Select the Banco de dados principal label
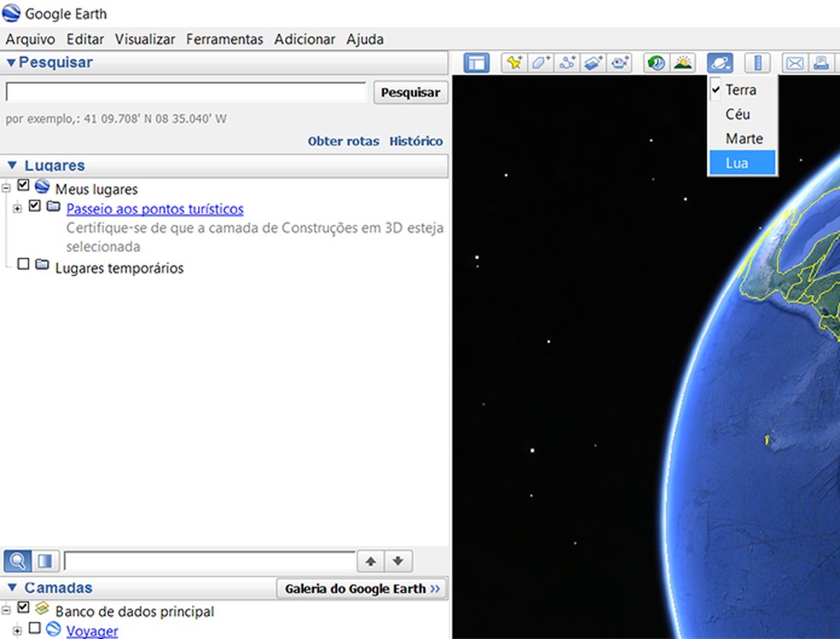 point(135,612)
